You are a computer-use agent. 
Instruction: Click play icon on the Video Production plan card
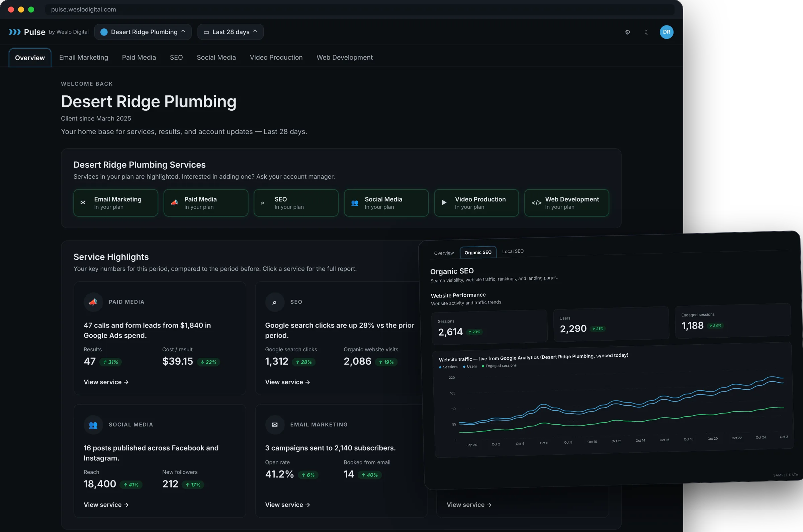point(444,202)
